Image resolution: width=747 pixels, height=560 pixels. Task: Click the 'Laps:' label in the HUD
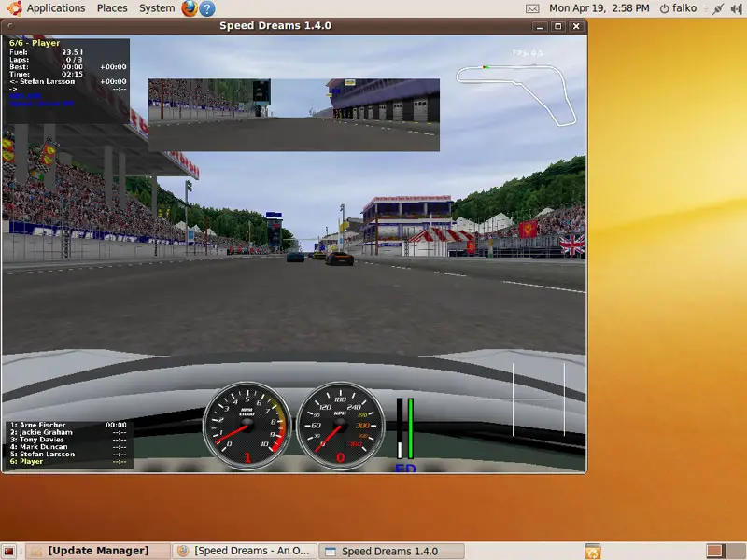click(19, 60)
